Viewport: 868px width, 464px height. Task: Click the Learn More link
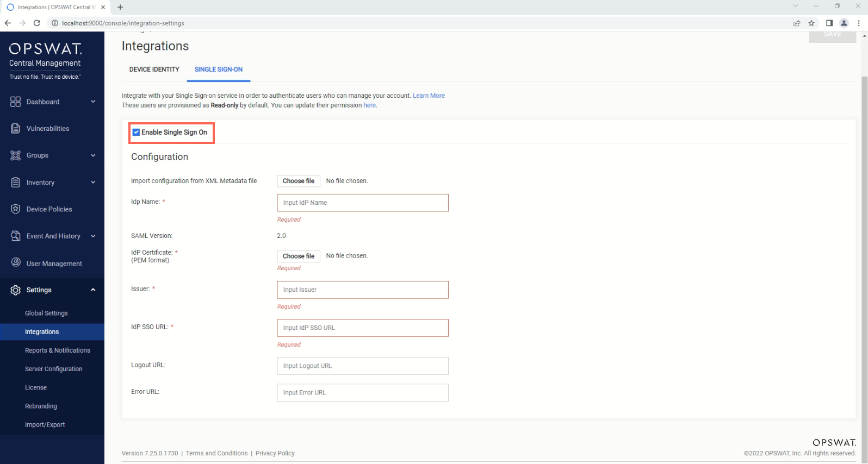pos(429,96)
